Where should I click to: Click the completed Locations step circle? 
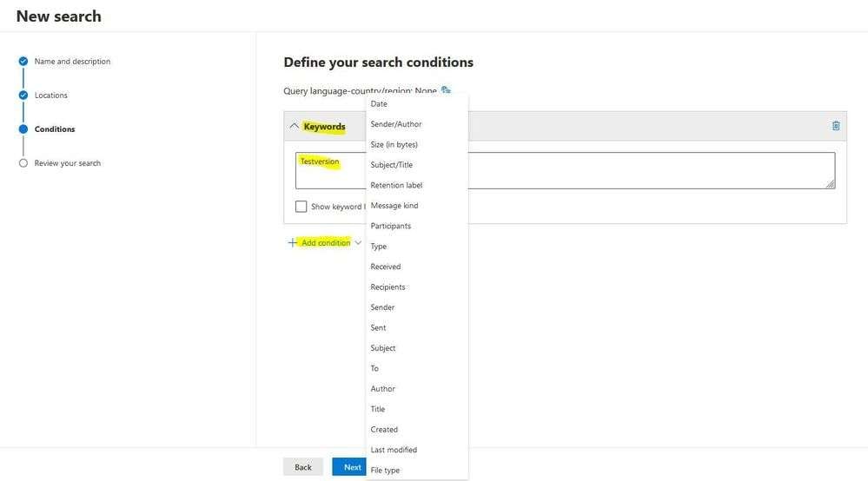[23, 96]
